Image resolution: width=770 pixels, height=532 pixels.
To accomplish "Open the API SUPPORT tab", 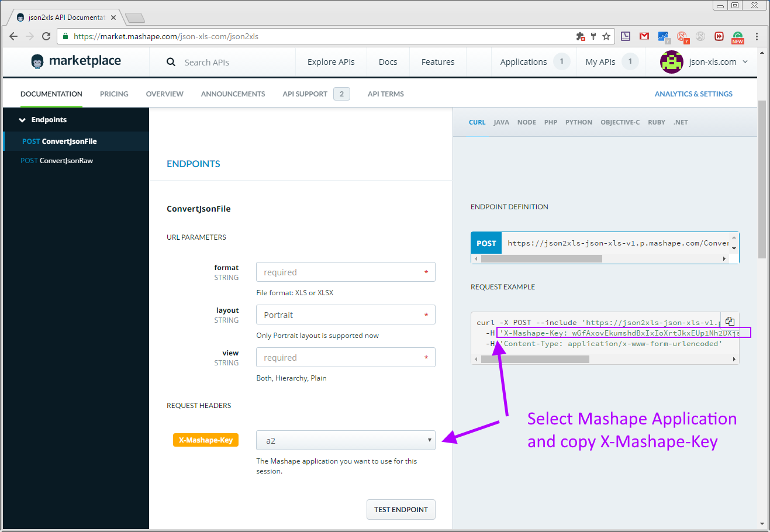I will [x=305, y=94].
